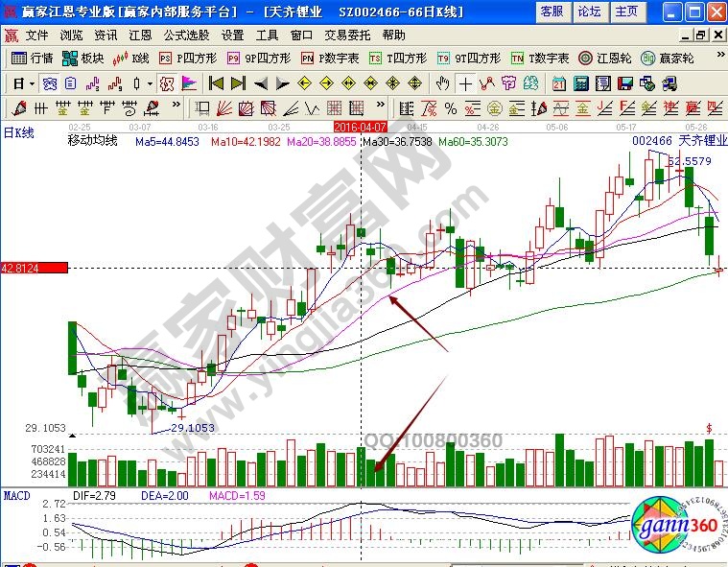Click the 客服 customer service button
This screenshot has width=728, height=567.
point(552,12)
